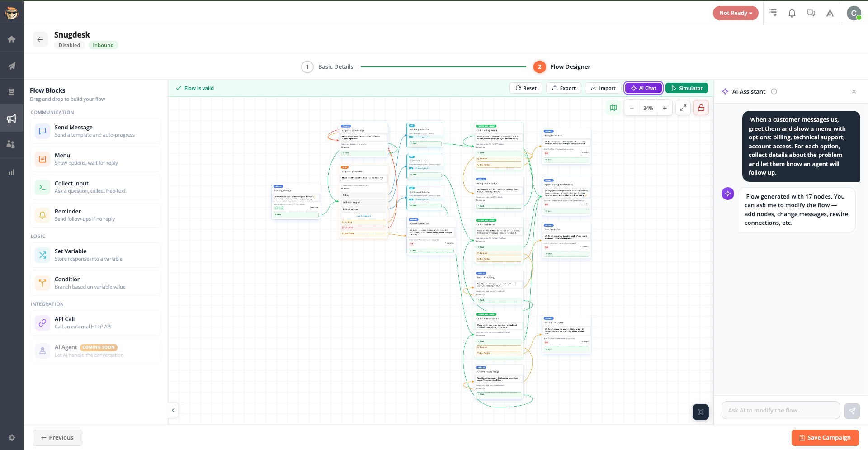
Task: Open the contacts people sidebar icon
Action: pyautogui.click(x=12, y=145)
